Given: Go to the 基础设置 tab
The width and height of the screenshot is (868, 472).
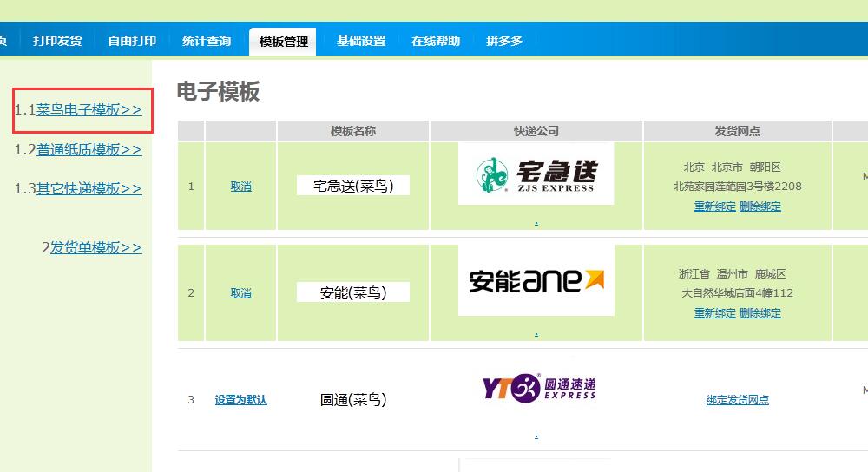Looking at the screenshot, I should 361,41.
